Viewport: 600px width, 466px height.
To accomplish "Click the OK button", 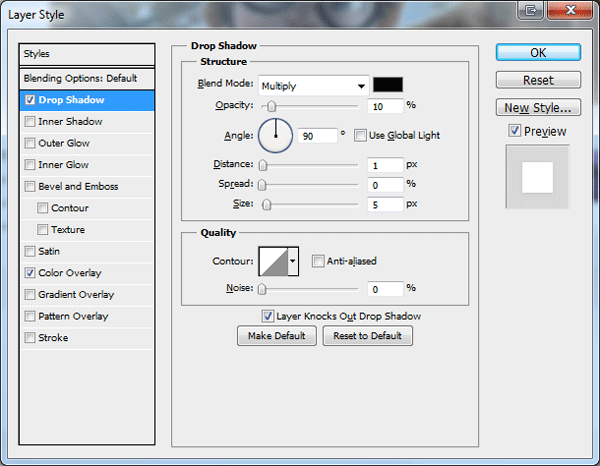I will pyautogui.click(x=538, y=52).
